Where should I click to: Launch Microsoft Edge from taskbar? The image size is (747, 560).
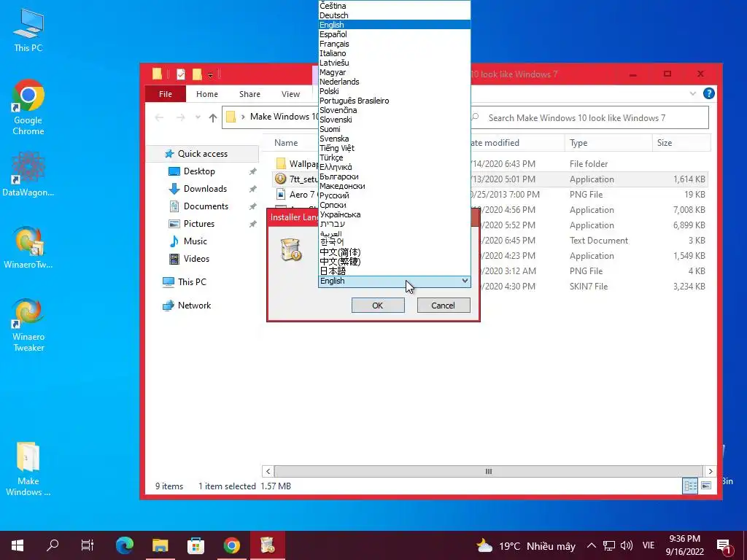[x=125, y=545]
